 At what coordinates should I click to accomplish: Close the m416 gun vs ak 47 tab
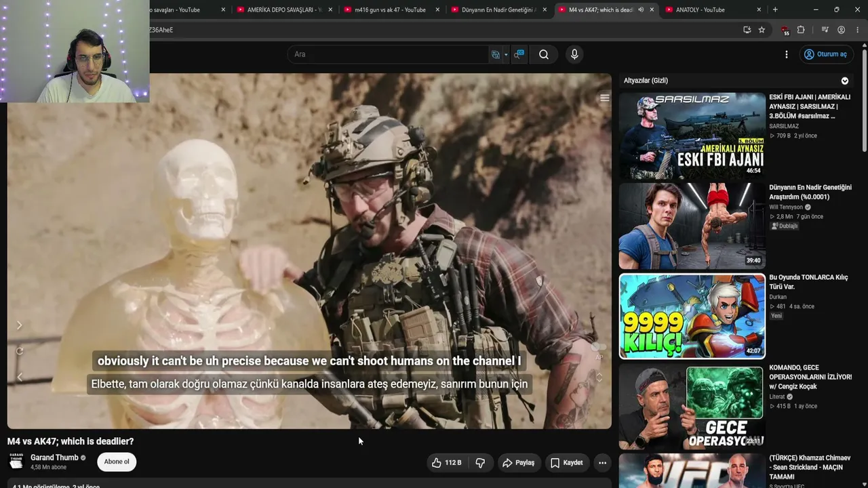point(437,9)
